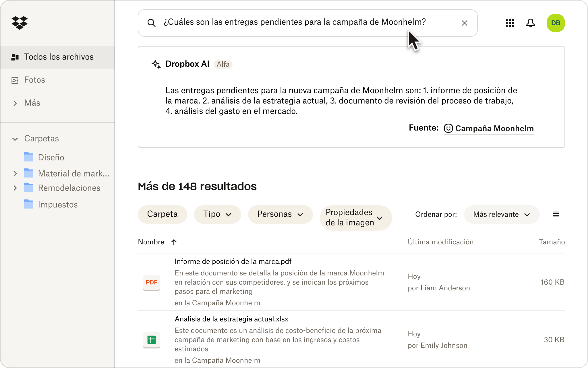Open Análisis de la estrategia actual.xlsx
Screen dimensions: 588x368
coord(231,319)
